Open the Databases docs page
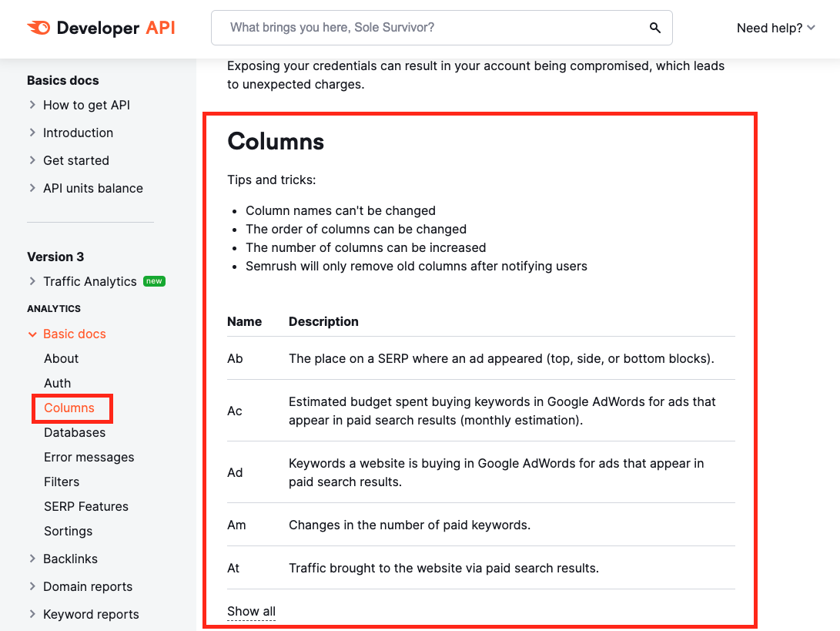The width and height of the screenshot is (840, 631). pyautogui.click(x=75, y=432)
